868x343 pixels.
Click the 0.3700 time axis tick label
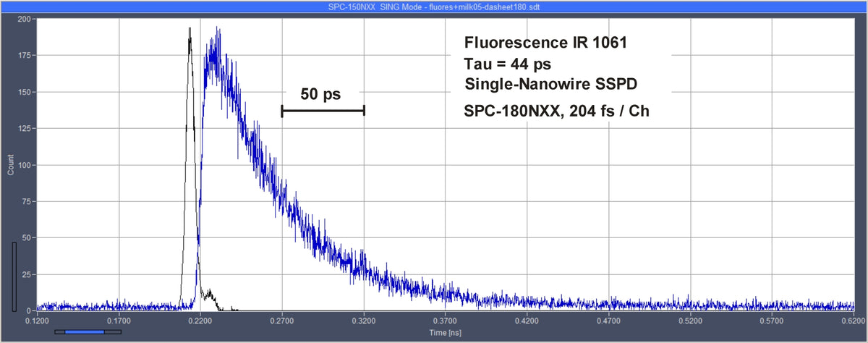point(446,319)
